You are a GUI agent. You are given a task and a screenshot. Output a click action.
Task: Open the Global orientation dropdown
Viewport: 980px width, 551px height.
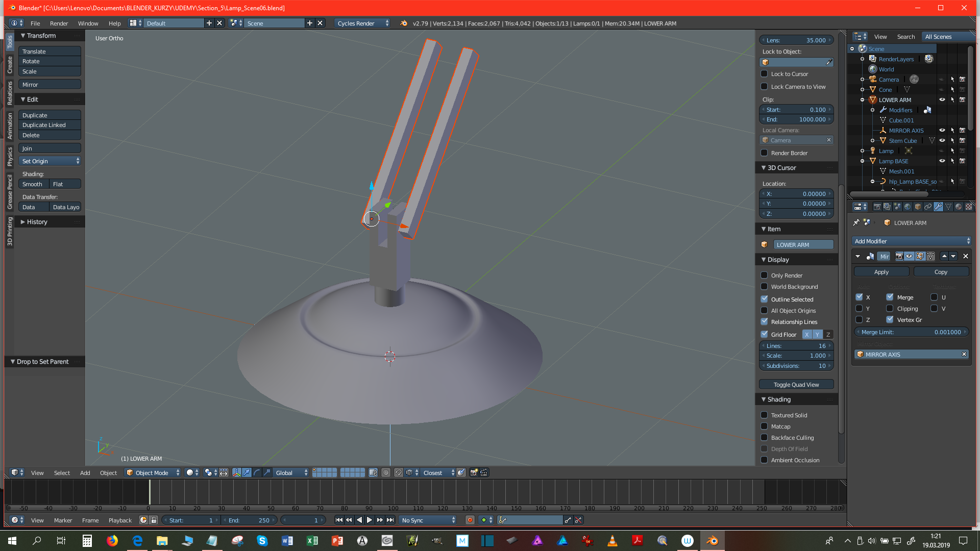[291, 472]
